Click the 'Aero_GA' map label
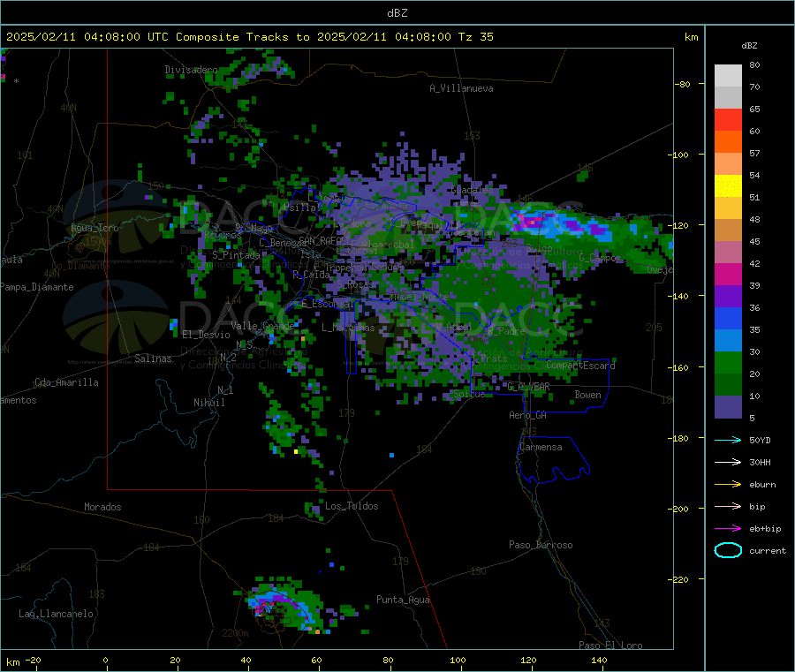Image resolution: width=795 pixels, height=672 pixels. coord(528,415)
